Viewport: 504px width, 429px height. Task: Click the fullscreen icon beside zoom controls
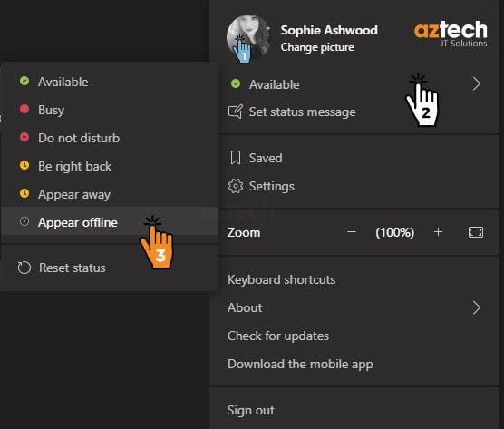(475, 232)
